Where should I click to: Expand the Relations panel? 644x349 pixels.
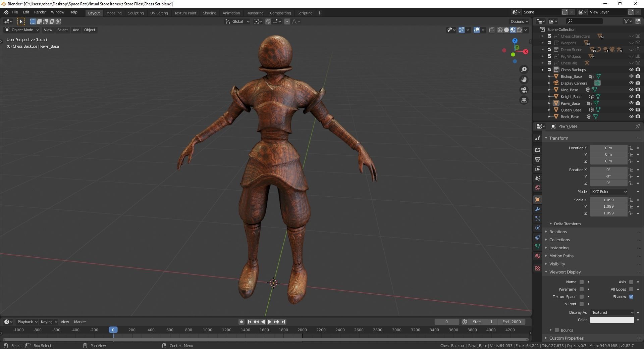pyautogui.click(x=558, y=232)
